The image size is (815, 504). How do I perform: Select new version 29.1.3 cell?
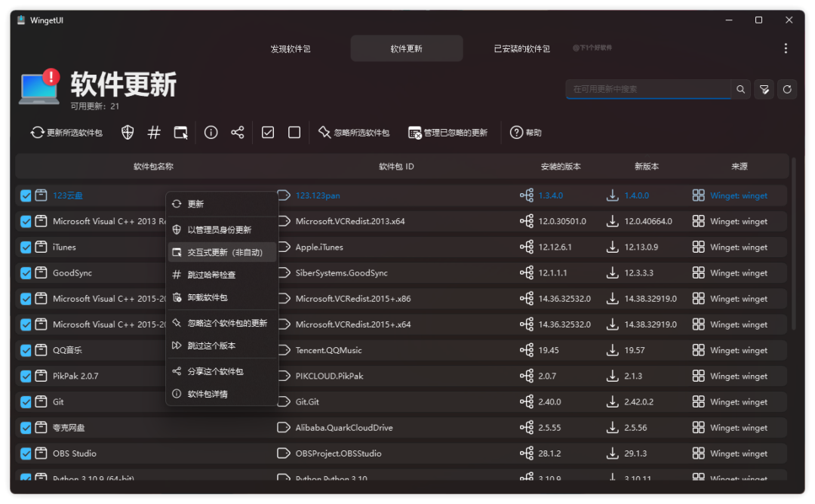point(635,453)
